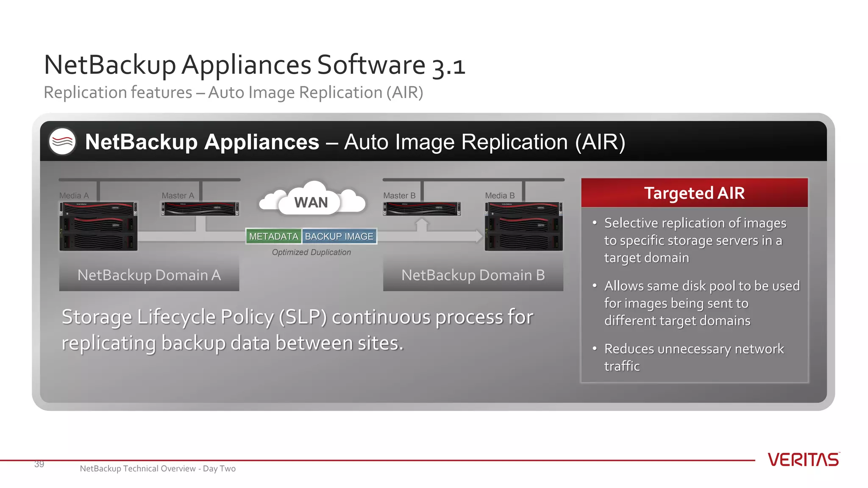Click the Master B label text

(399, 196)
